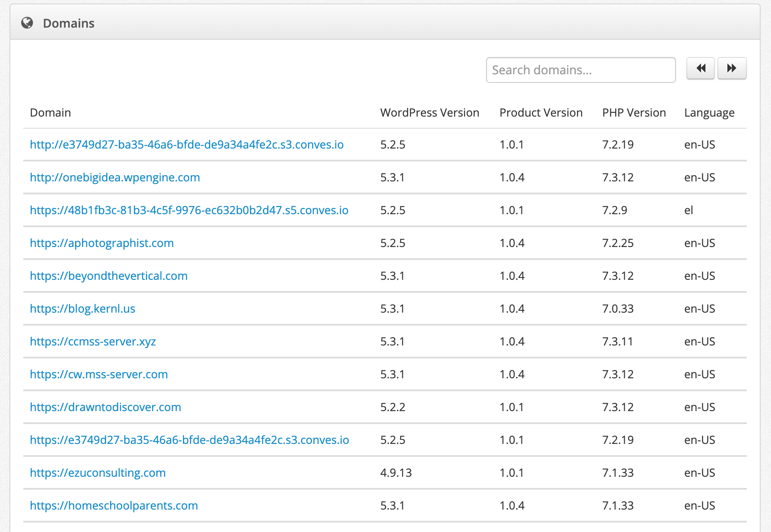Open the http e3749d27 s3.conves.io link
Screen dimensions: 771x532
186,145
